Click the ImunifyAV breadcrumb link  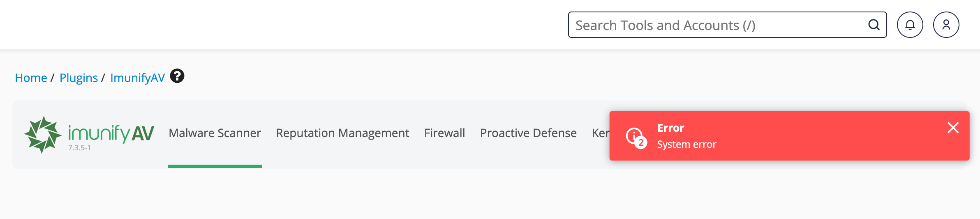pos(137,78)
